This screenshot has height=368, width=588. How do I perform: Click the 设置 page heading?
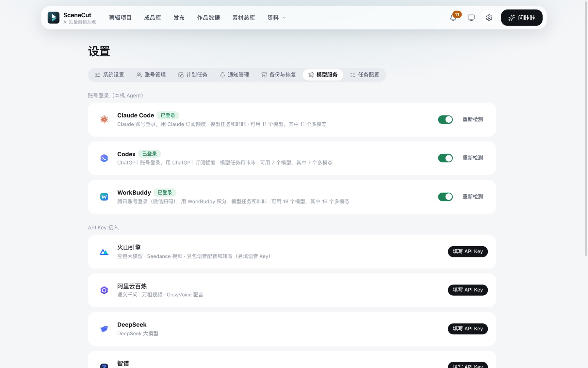(x=99, y=51)
